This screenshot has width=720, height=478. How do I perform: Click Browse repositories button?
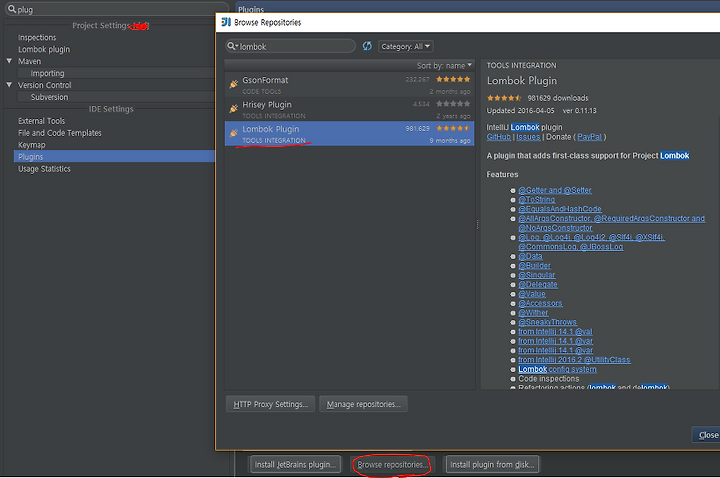pos(392,465)
